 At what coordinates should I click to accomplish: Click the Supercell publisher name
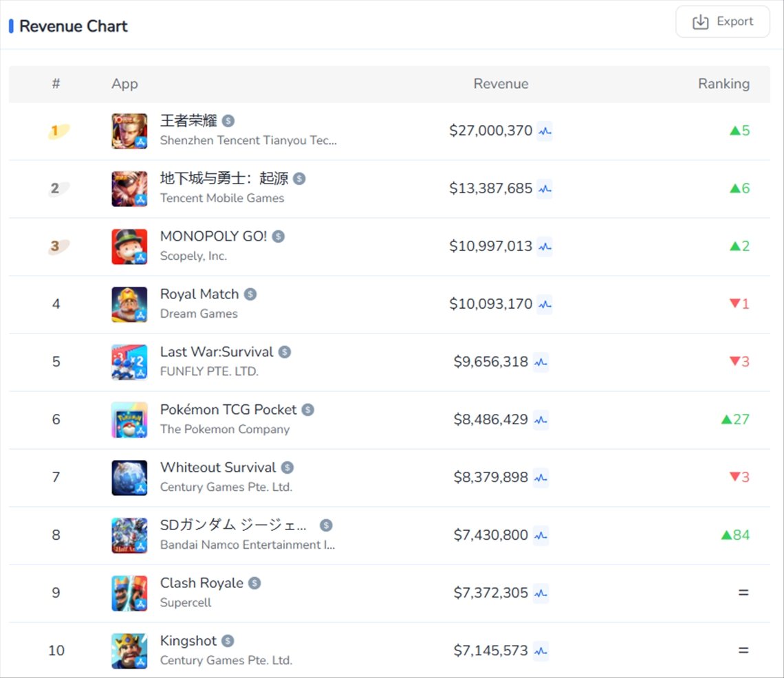coord(186,602)
